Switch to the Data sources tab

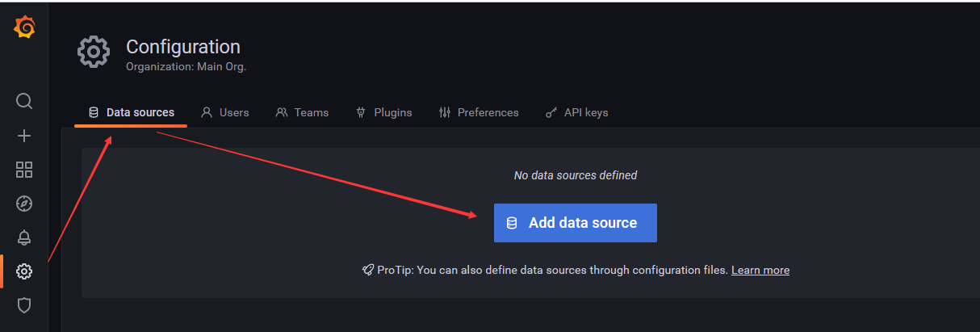pyautogui.click(x=131, y=112)
